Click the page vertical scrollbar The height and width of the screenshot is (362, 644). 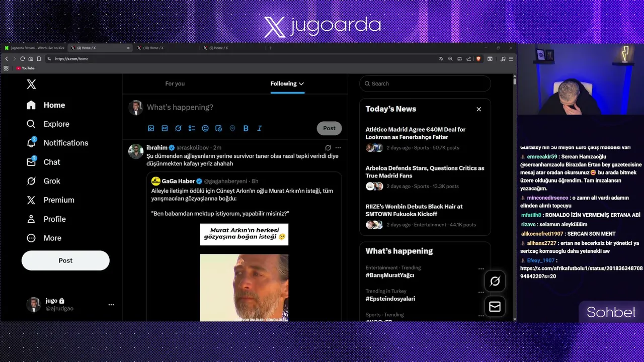tap(514, 80)
